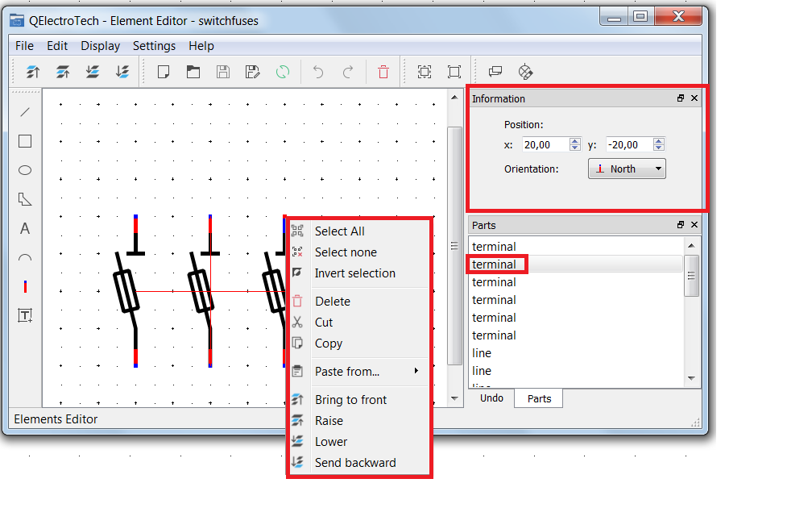Image resolution: width=812 pixels, height=508 pixels.
Task: Choose the Text tool in left toolbar
Action: click(25, 229)
